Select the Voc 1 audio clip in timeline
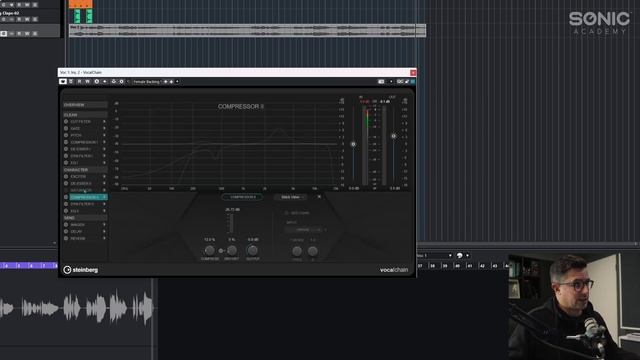Screen dimensions: 640x360 point(247,31)
